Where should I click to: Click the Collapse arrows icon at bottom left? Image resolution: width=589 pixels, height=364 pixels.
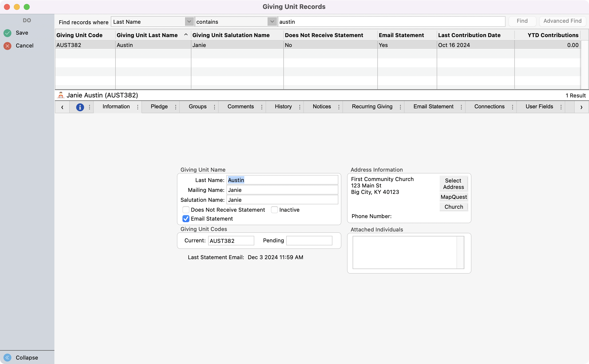(x=7, y=357)
